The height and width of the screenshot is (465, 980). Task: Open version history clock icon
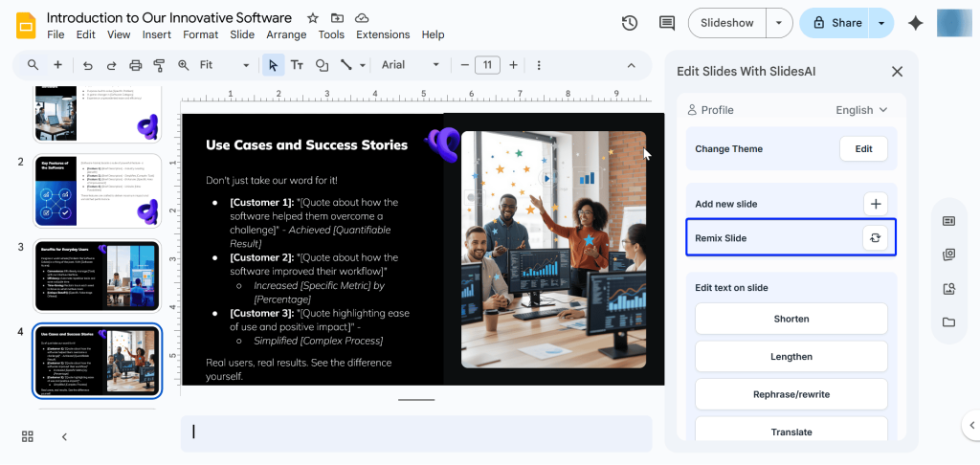coord(629,23)
